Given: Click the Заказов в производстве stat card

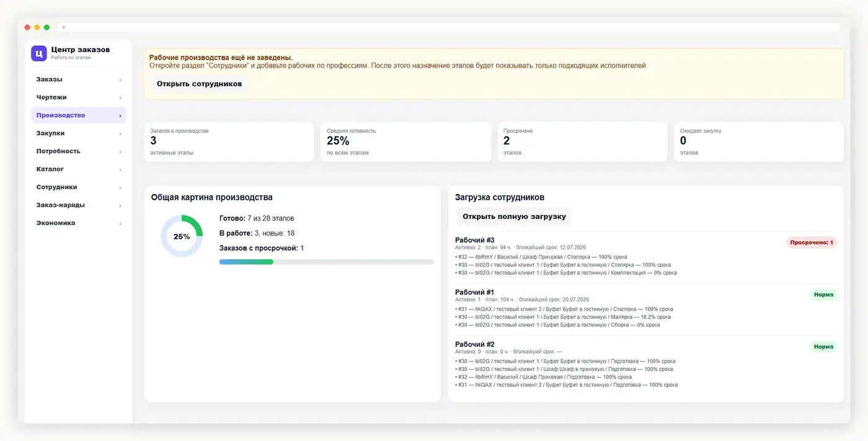Looking at the screenshot, I should pos(229,142).
